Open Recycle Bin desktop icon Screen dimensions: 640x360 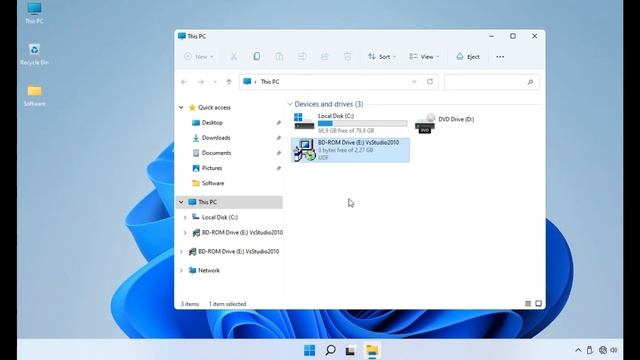[x=34, y=54]
